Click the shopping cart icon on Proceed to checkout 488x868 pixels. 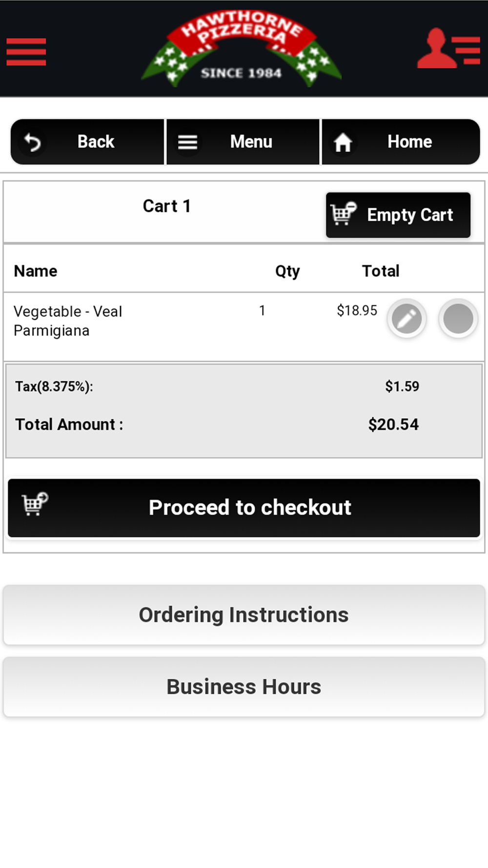pyautogui.click(x=35, y=504)
